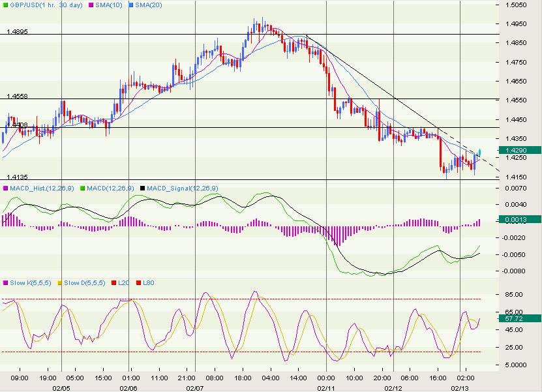Click the 02/11 date marker on time axis
542x392 pixels.
click(326, 388)
